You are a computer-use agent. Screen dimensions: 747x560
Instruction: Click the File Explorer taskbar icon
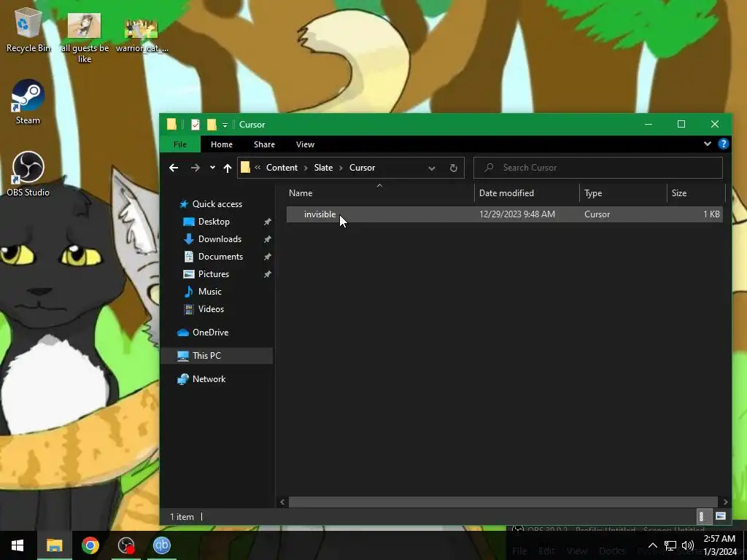[x=54, y=545]
